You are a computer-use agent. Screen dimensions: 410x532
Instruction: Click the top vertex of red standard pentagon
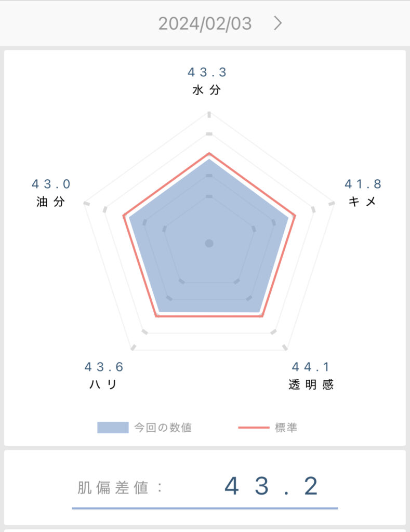tap(209, 154)
